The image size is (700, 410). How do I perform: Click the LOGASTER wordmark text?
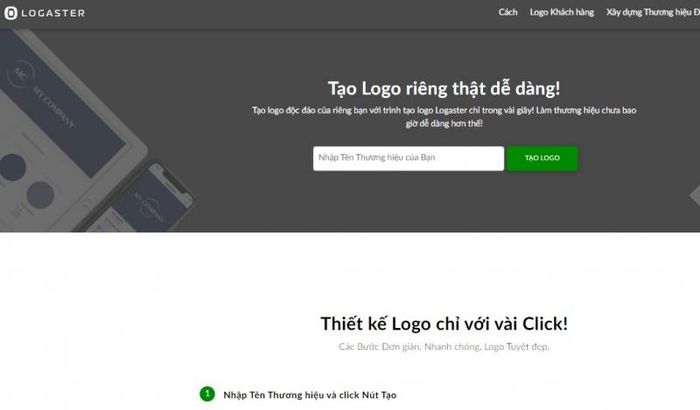click(x=53, y=13)
